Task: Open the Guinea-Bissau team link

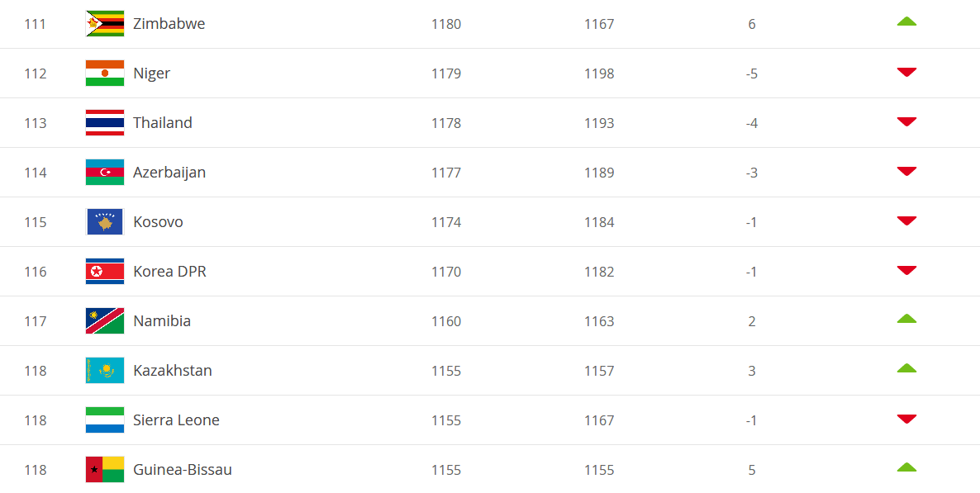Action: tap(183, 470)
